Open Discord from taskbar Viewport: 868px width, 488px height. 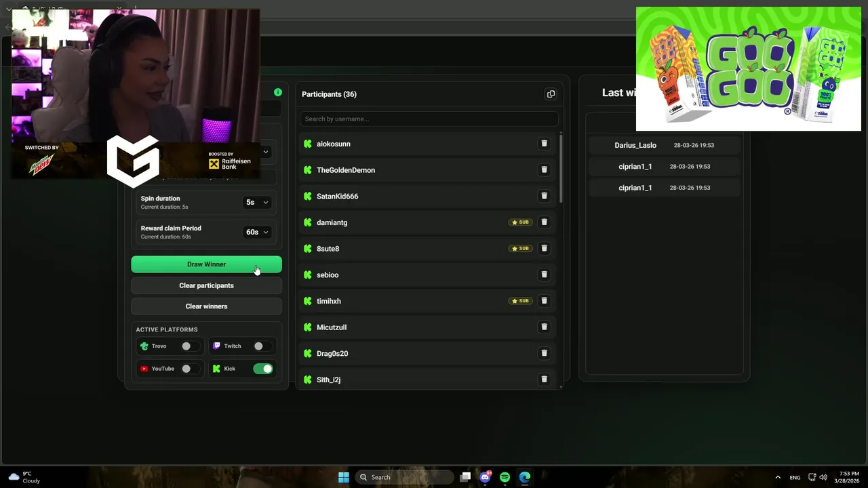pos(485,477)
